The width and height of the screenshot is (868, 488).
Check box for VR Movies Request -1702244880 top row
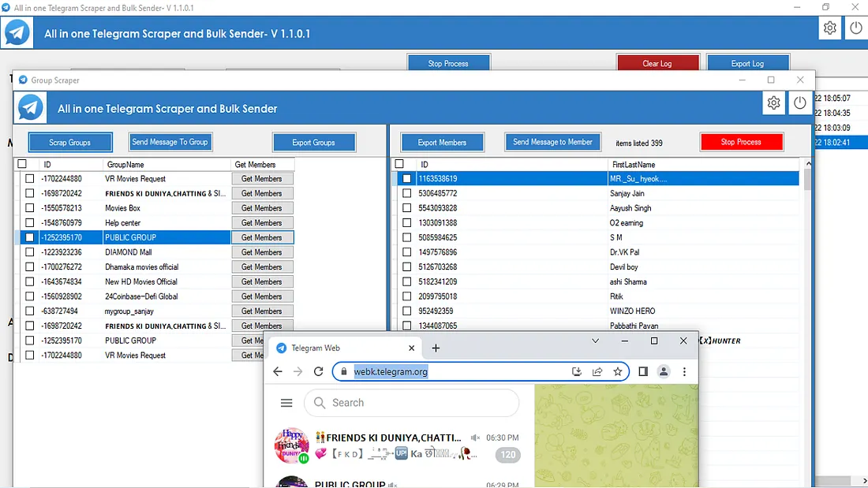pos(30,179)
